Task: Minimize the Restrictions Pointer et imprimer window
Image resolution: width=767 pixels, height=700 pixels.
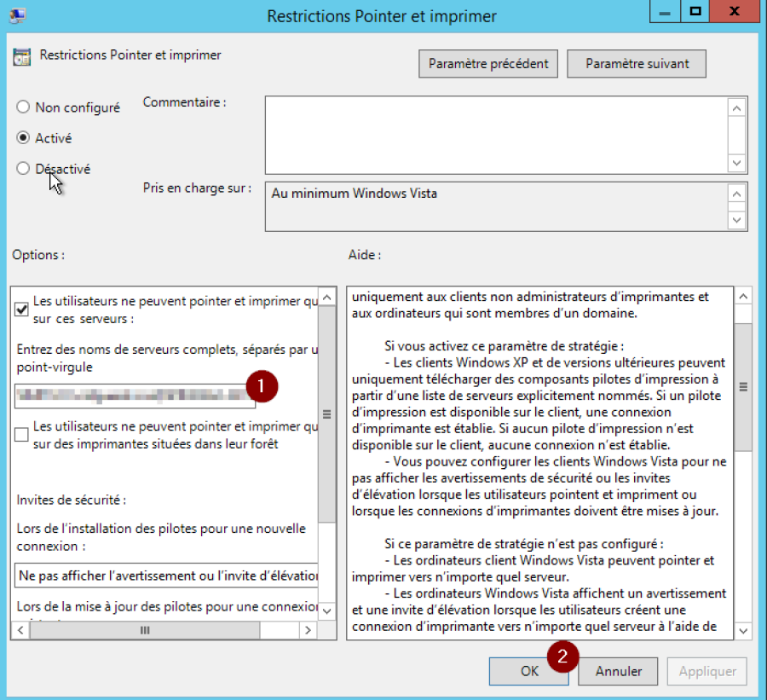Action: [665, 12]
